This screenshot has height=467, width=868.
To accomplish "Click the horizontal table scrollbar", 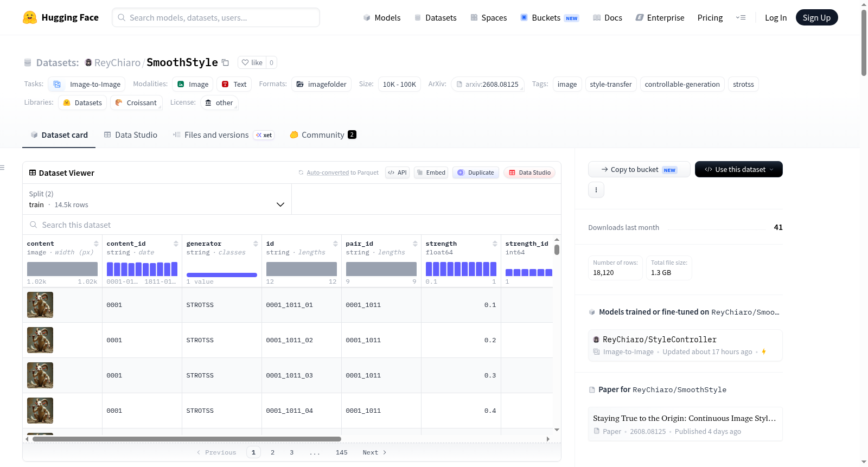I will point(187,439).
